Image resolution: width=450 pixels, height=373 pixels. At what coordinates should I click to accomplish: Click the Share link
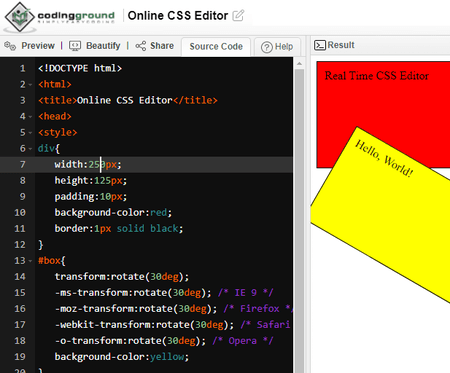[162, 46]
